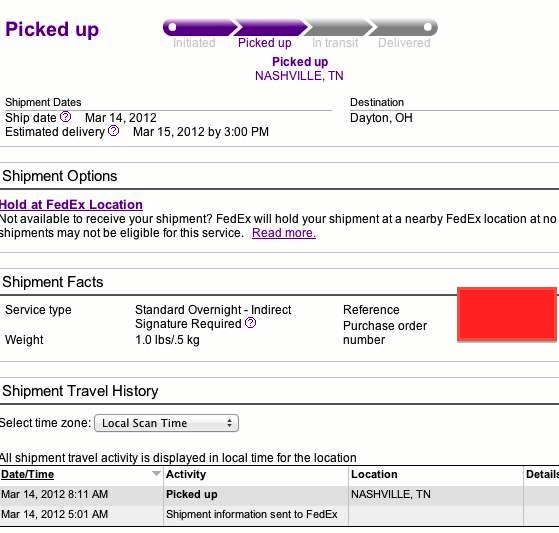Click help icon next to Ship date

click(65, 117)
